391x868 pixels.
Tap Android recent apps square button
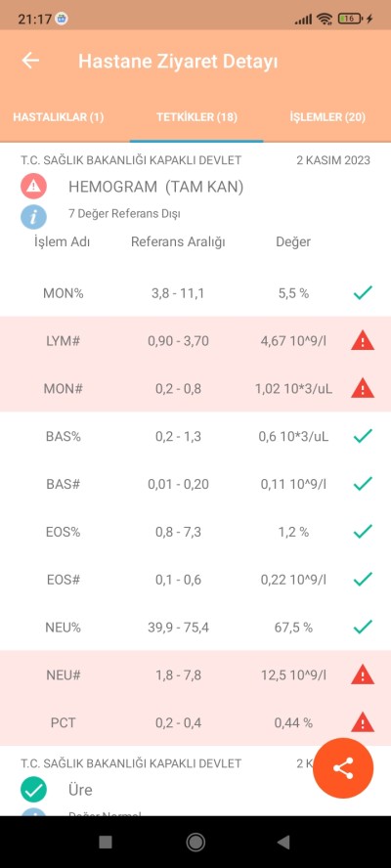click(x=106, y=842)
